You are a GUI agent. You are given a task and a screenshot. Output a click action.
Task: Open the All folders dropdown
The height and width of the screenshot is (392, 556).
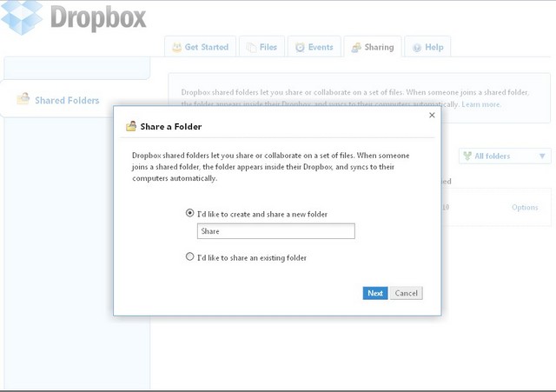505,156
